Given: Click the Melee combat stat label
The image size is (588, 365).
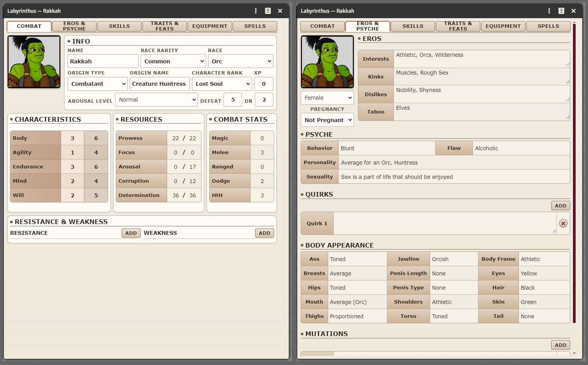Looking at the screenshot, I should click(x=230, y=153).
